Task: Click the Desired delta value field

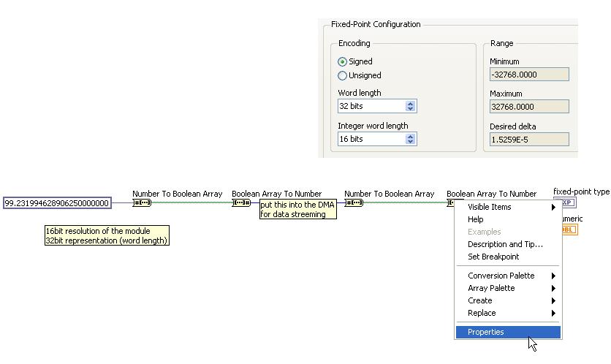Action: (528, 139)
